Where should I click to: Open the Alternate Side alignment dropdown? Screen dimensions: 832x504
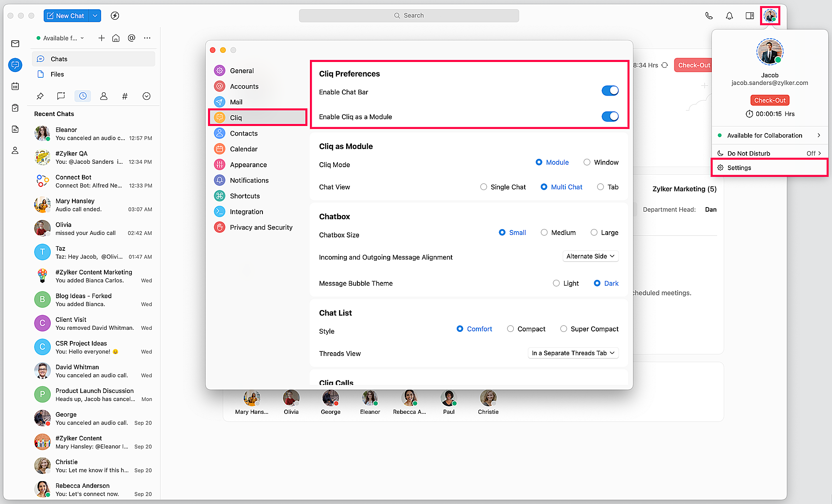(x=590, y=256)
